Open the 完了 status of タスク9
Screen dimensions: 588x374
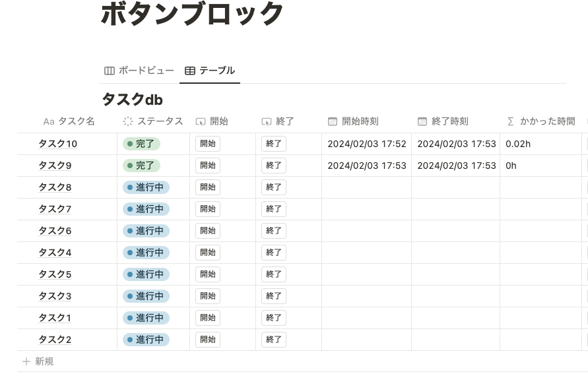141,166
